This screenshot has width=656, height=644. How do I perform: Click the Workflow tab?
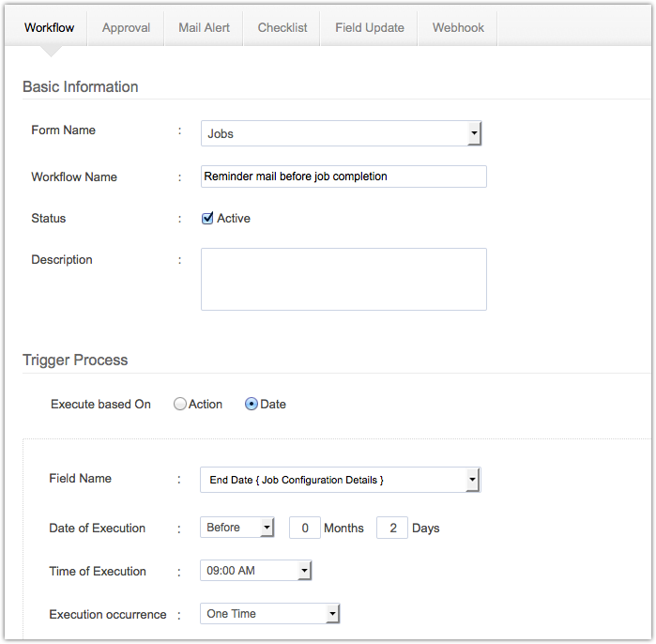pos(49,28)
